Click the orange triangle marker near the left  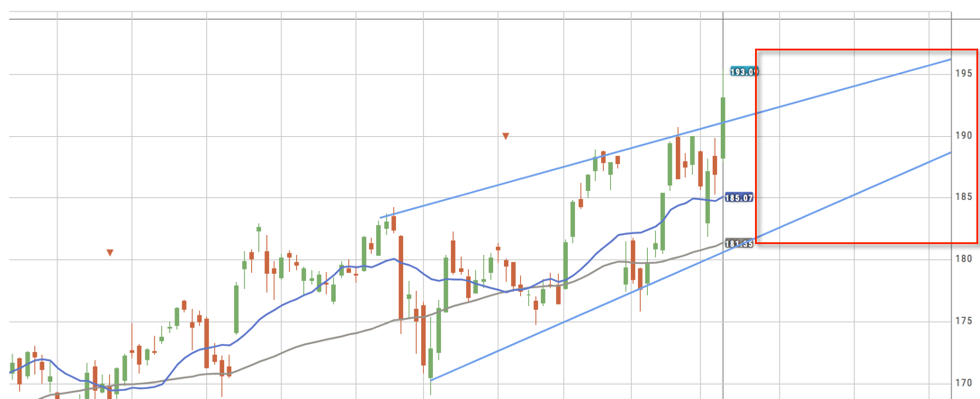[x=110, y=253]
